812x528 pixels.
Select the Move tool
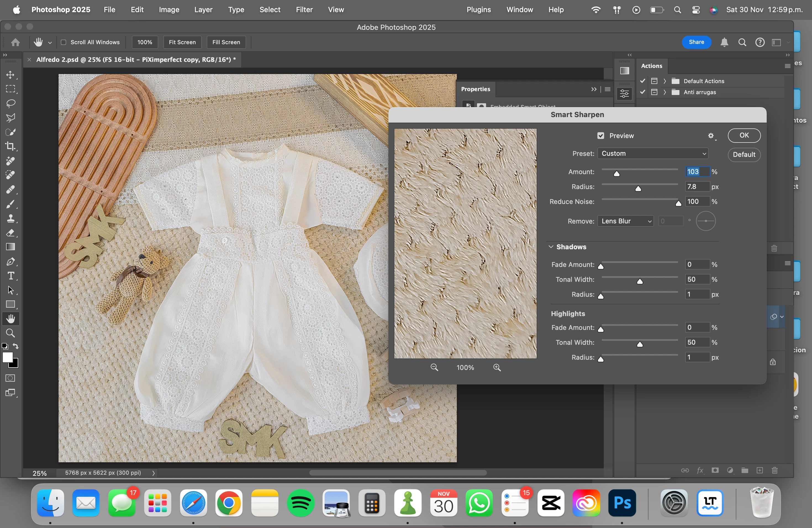pos(10,75)
